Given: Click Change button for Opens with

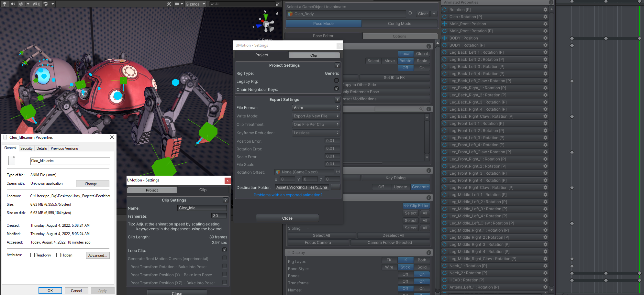Looking at the screenshot, I should point(93,184).
